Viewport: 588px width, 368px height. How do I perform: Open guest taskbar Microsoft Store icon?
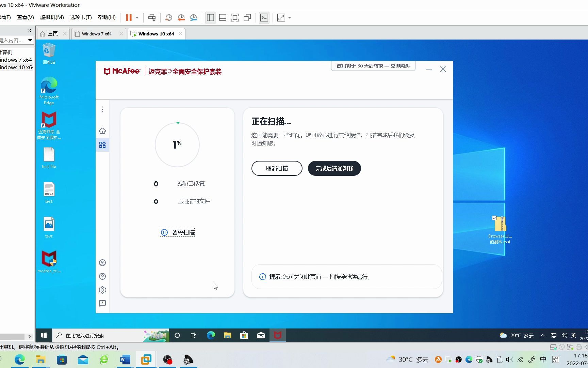pyautogui.click(x=244, y=335)
